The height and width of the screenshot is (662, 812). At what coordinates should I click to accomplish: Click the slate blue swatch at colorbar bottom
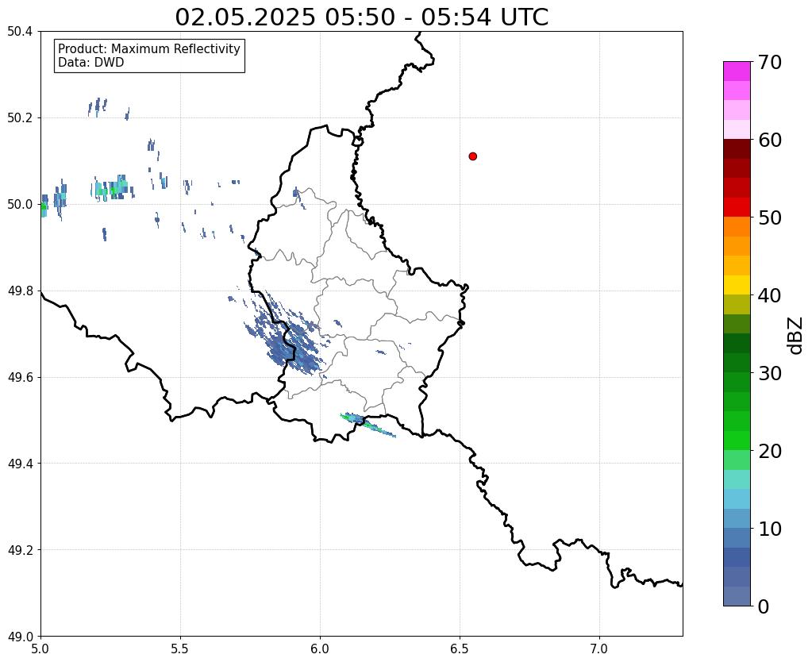point(737,596)
